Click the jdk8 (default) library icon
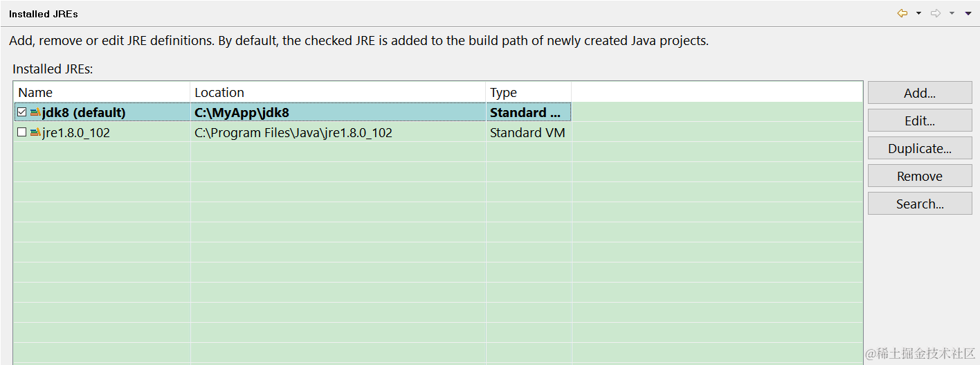Image resolution: width=980 pixels, height=365 pixels. click(35, 112)
